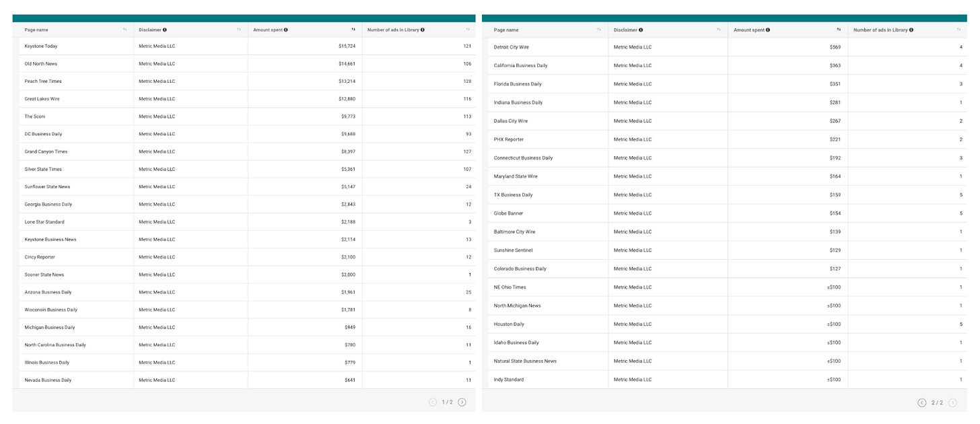
Task: Go to previous page in right table
Action: coord(922,402)
